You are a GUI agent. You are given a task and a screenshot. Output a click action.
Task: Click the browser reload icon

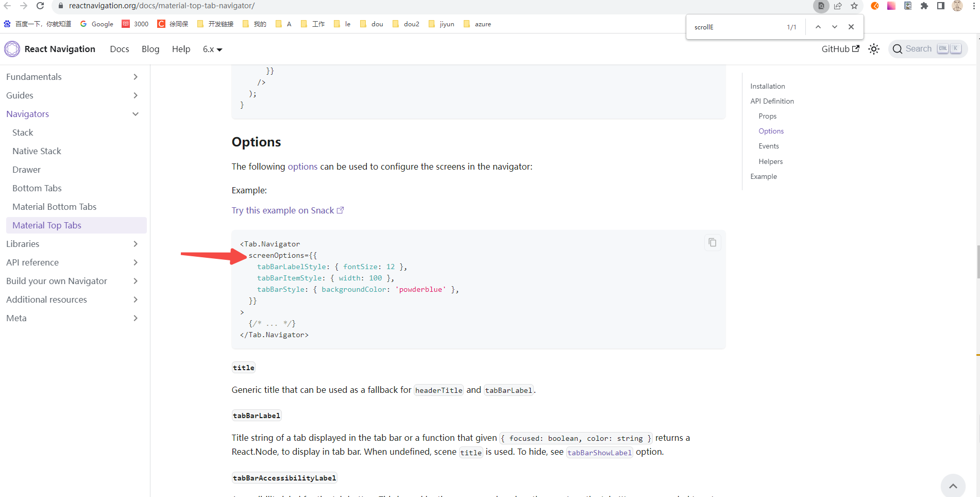40,6
